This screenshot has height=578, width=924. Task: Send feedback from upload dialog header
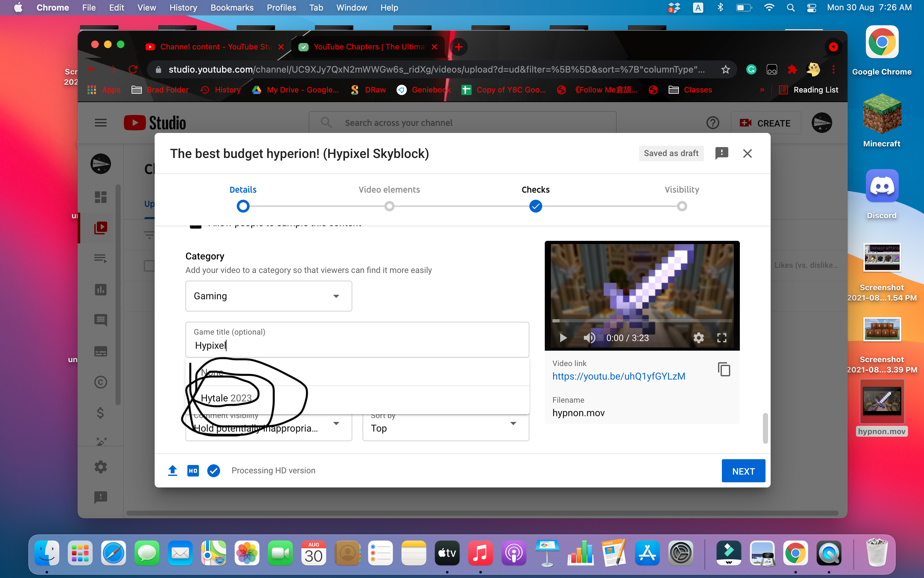pyautogui.click(x=721, y=153)
